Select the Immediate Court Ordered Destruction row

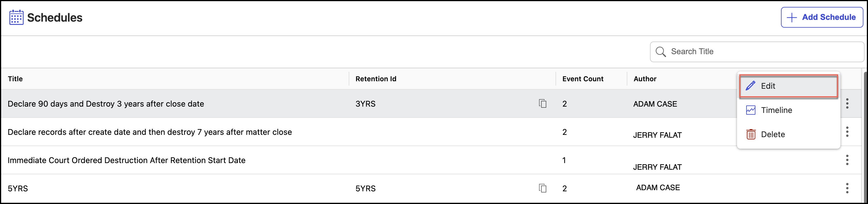click(x=126, y=160)
